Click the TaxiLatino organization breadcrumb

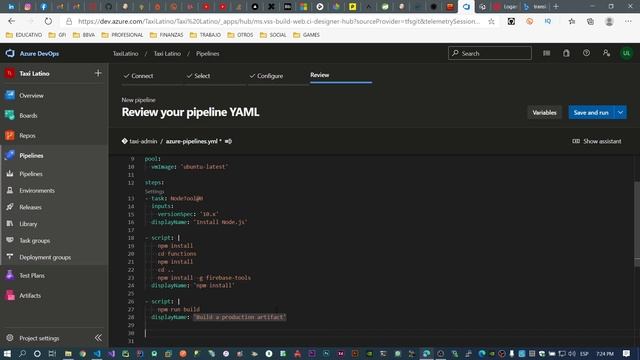125,53
